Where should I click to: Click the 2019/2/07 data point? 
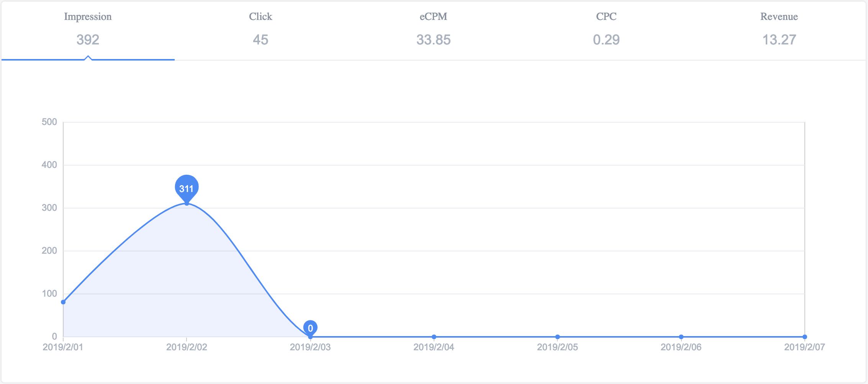(x=804, y=337)
